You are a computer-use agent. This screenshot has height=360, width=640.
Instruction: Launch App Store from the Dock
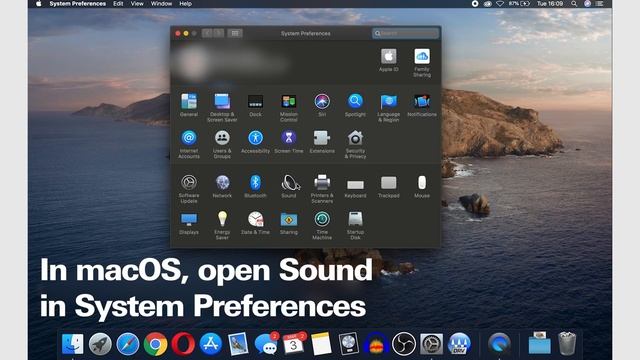(x=211, y=344)
